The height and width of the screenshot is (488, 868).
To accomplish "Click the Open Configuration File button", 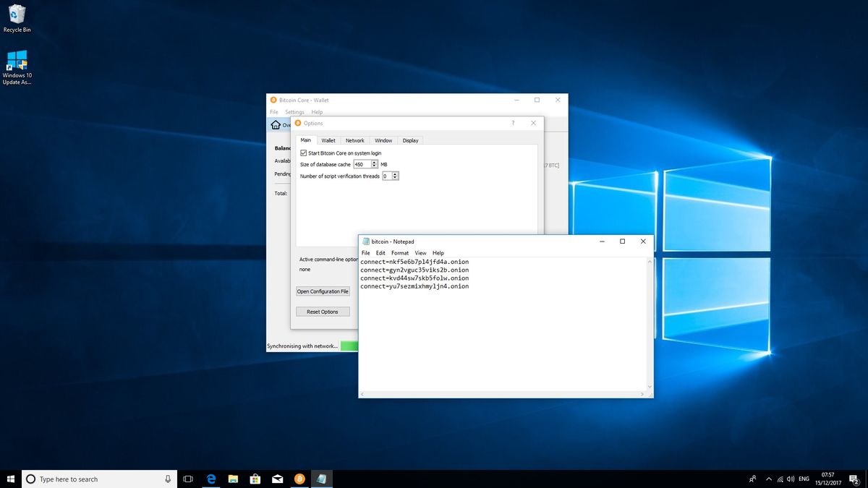I will [x=322, y=291].
